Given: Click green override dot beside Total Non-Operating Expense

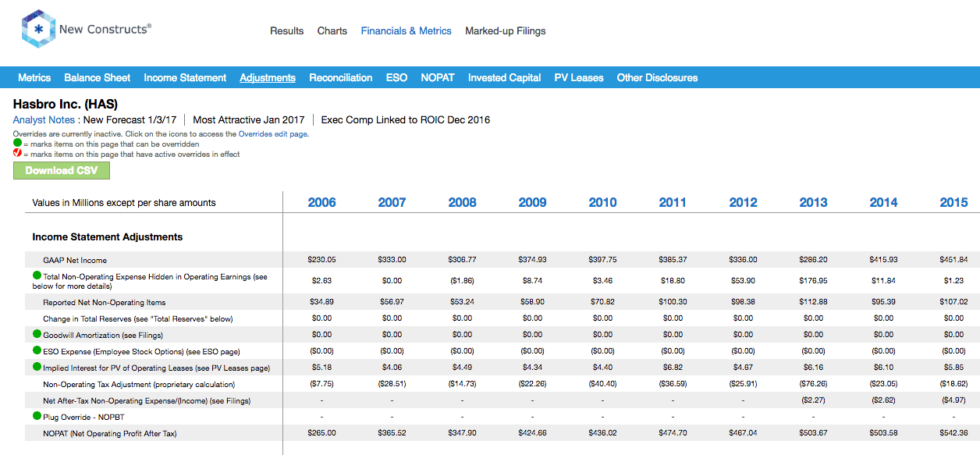Looking at the screenshot, I should click(x=37, y=276).
